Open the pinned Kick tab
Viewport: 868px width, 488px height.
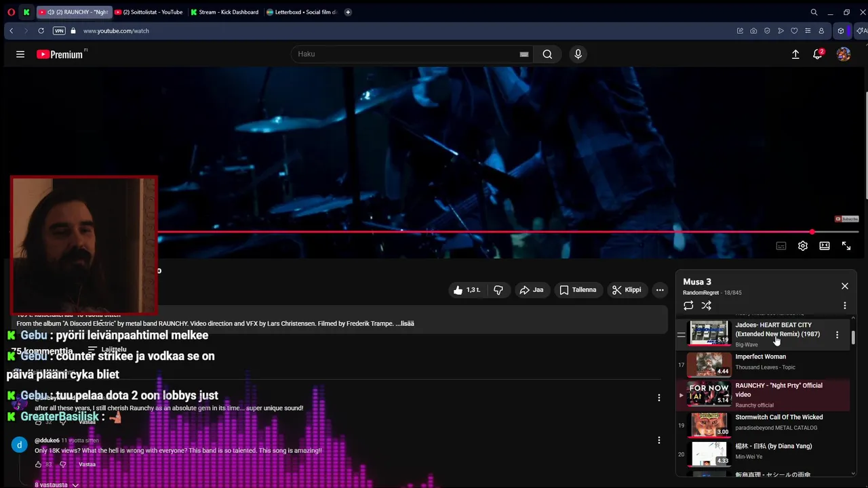26,12
